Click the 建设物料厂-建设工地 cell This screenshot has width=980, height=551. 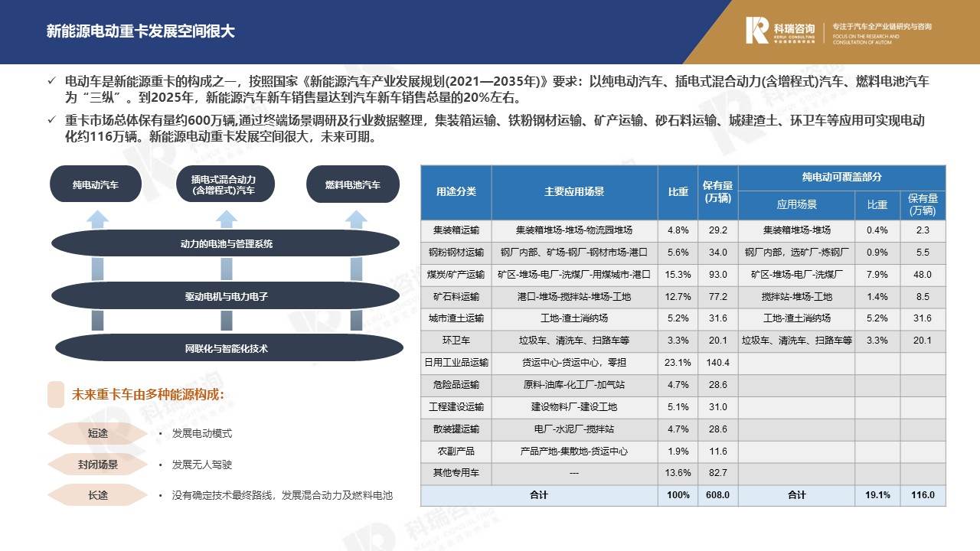[x=574, y=406]
